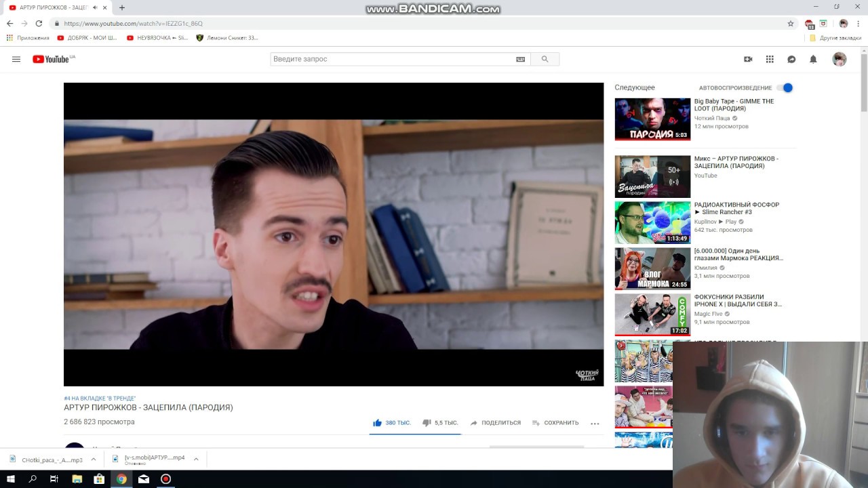Click the ВЛОГ МАРМОКА 24:55 thumbnail

point(652,268)
